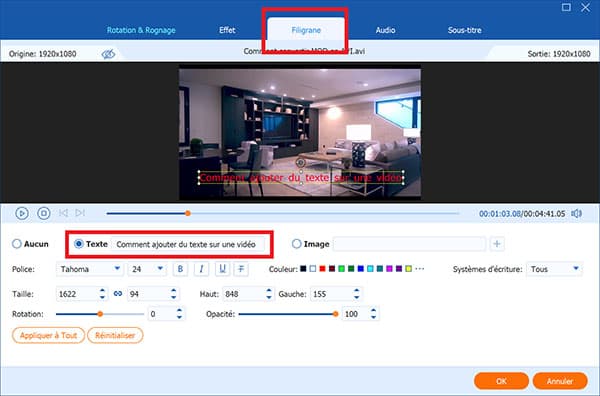Jump to next frame button
The height and width of the screenshot is (396, 600).
80,213
